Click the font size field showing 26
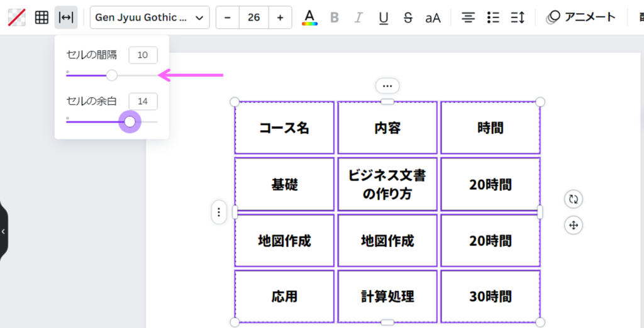This screenshot has height=328, width=644. click(254, 18)
